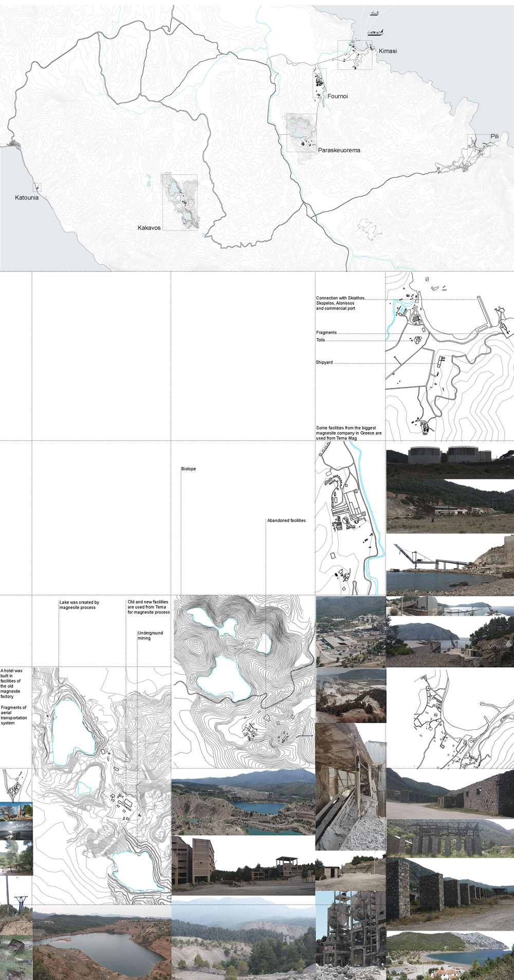Click the 'Lake was created by magnesite process' note
514x980 pixels.
[79, 604]
